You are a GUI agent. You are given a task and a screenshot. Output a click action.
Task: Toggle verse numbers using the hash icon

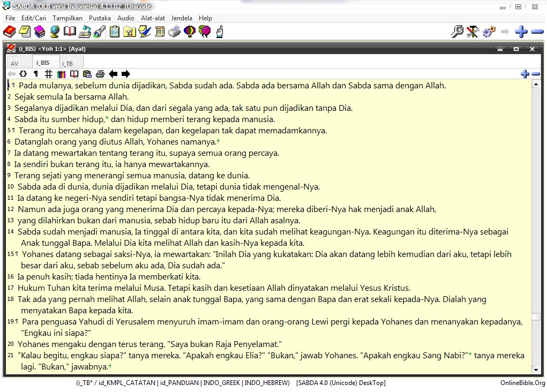point(48,73)
